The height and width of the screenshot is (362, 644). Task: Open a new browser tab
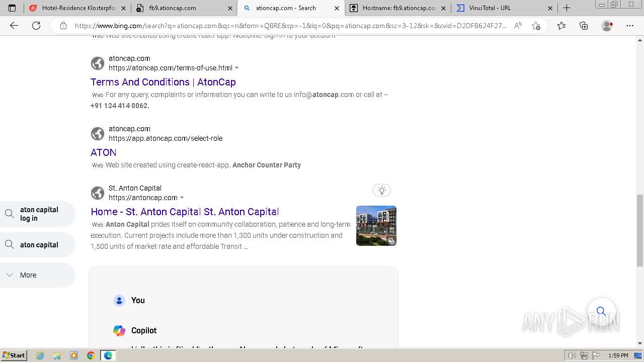567,8
